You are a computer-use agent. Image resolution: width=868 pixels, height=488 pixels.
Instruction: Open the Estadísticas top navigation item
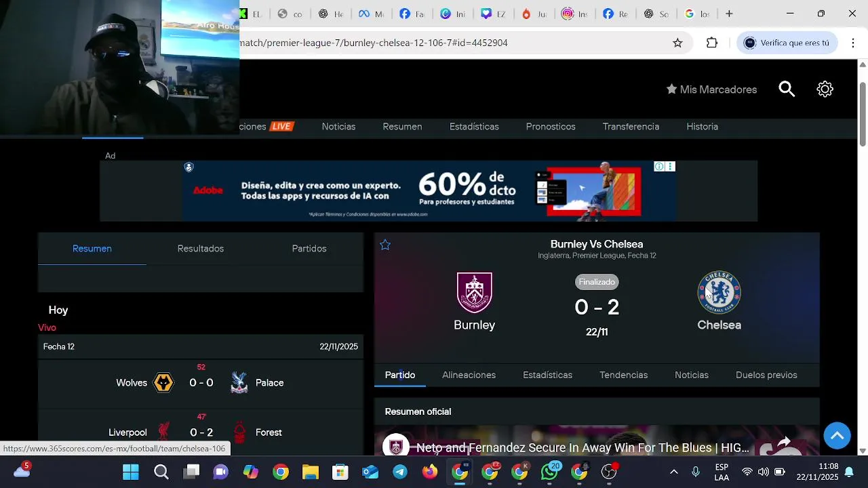click(x=474, y=127)
